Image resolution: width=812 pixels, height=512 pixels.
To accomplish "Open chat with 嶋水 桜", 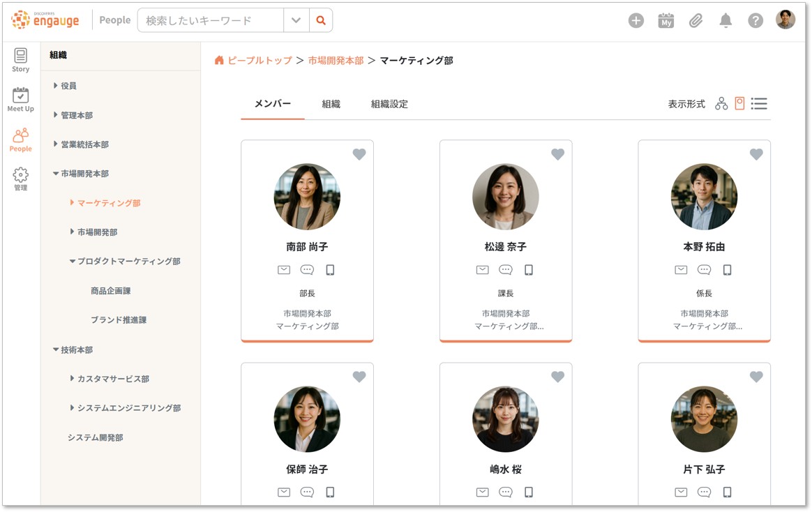I will click(506, 492).
